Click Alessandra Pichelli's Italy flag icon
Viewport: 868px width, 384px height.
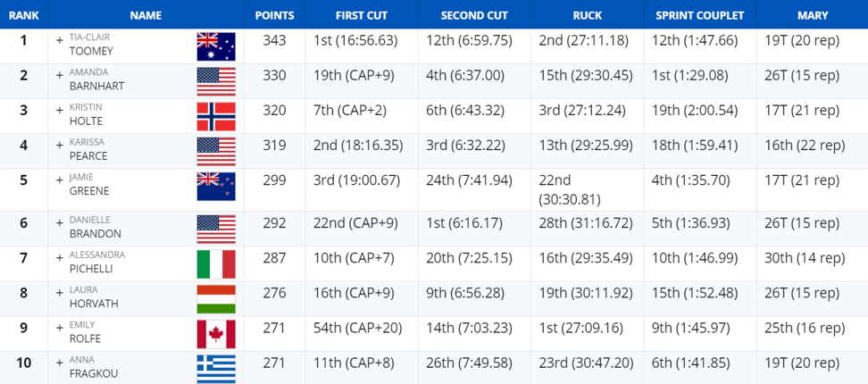click(x=216, y=264)
